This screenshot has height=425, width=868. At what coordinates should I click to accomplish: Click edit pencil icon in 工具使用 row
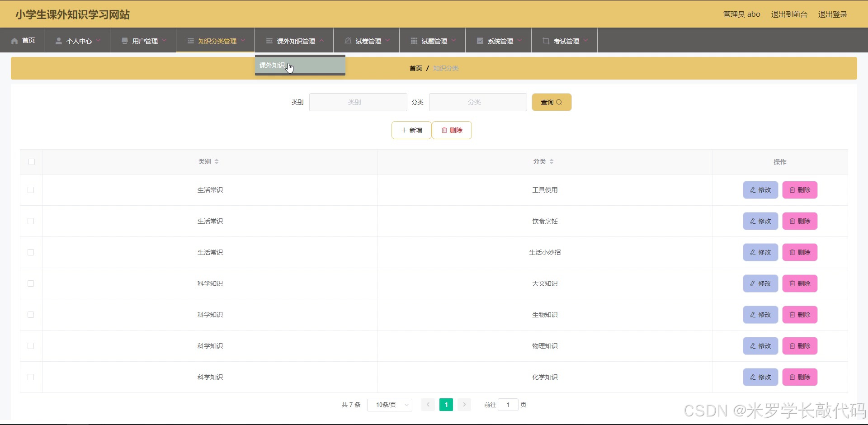753,190
